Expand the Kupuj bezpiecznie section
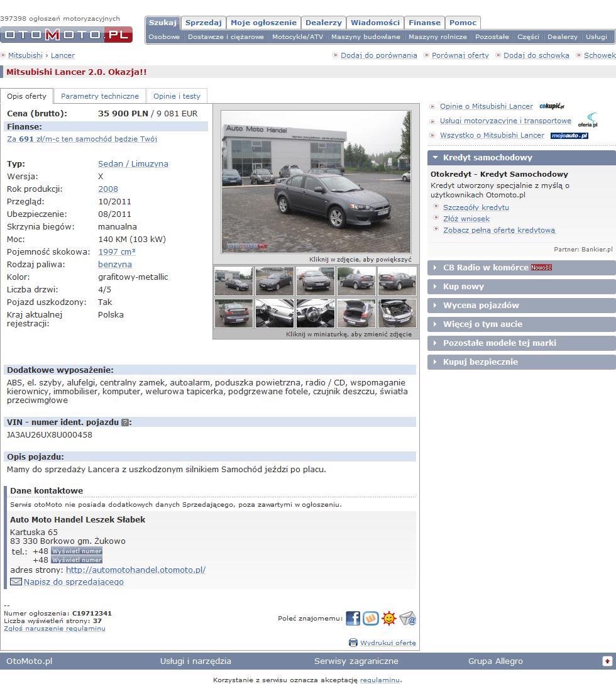Viewport: 616px width, 696px height. pyautogui.click(x=522, y=362)
